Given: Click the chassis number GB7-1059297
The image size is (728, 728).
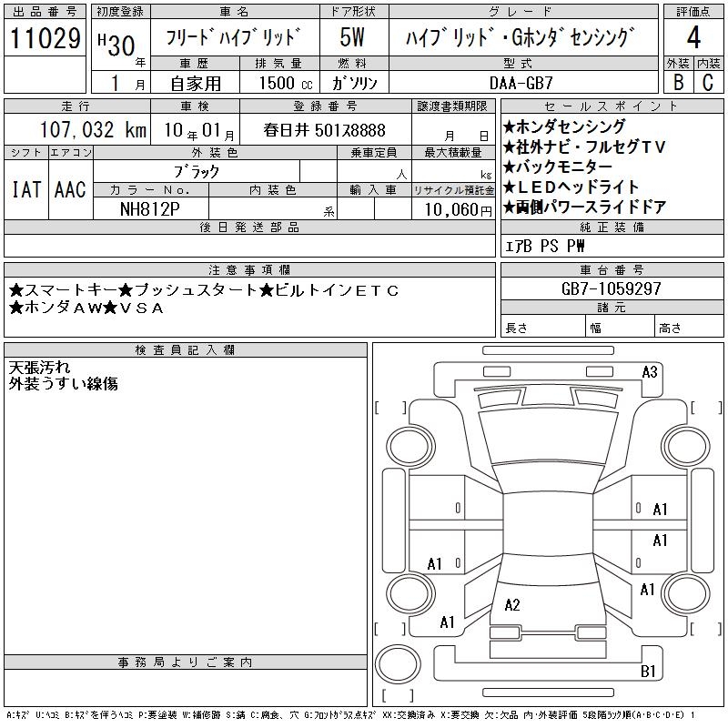Looking at the screenshot, I should point(612,288).
